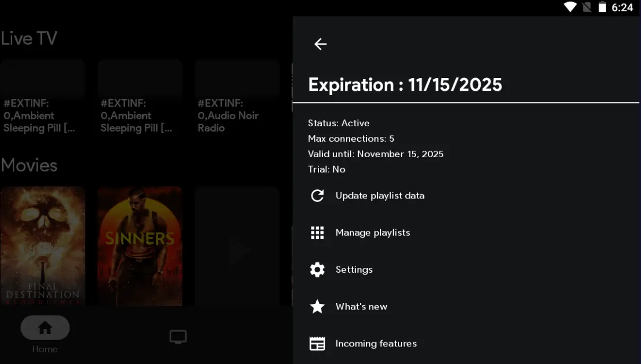This screenshot has width=641, height=364.
Task: Click the grid icon beside Manage playlists
Action: pos(317,232)
